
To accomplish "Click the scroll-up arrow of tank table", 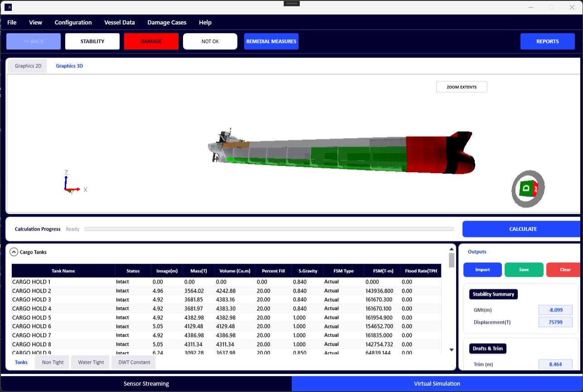I will click(451, 249).
